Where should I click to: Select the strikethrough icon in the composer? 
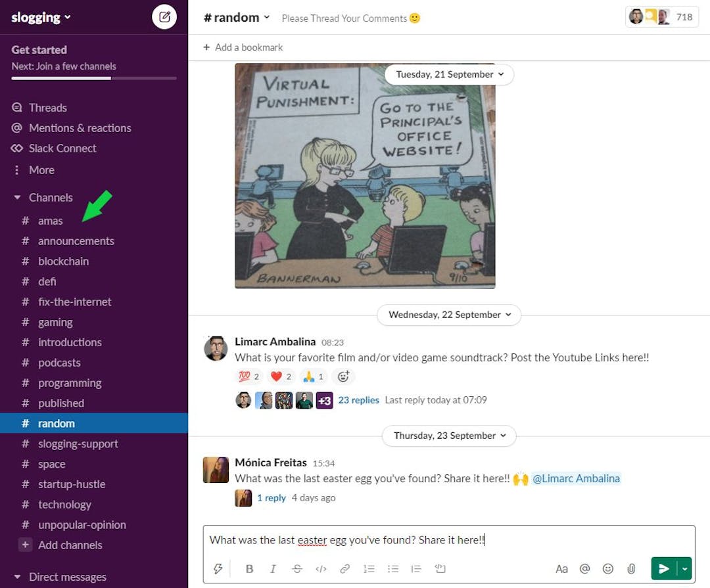tap(297, 568)
